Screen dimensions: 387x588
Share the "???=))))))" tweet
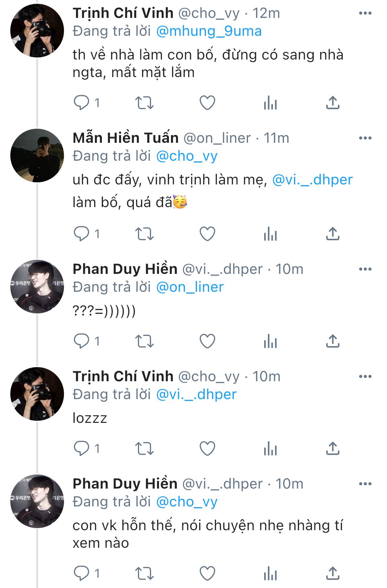(333, 341)
